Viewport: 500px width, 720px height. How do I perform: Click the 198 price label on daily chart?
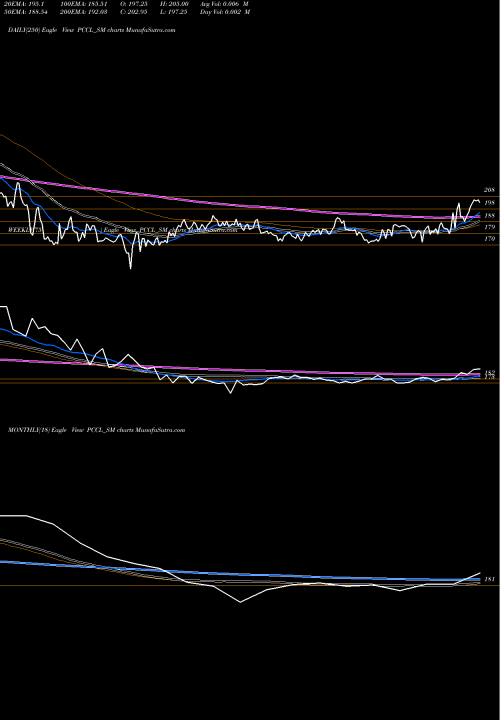[x=489, y=202]
